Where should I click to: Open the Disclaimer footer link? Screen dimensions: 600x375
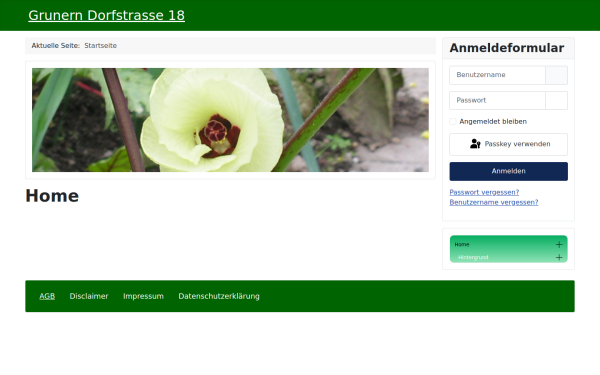tap(89, 296)
